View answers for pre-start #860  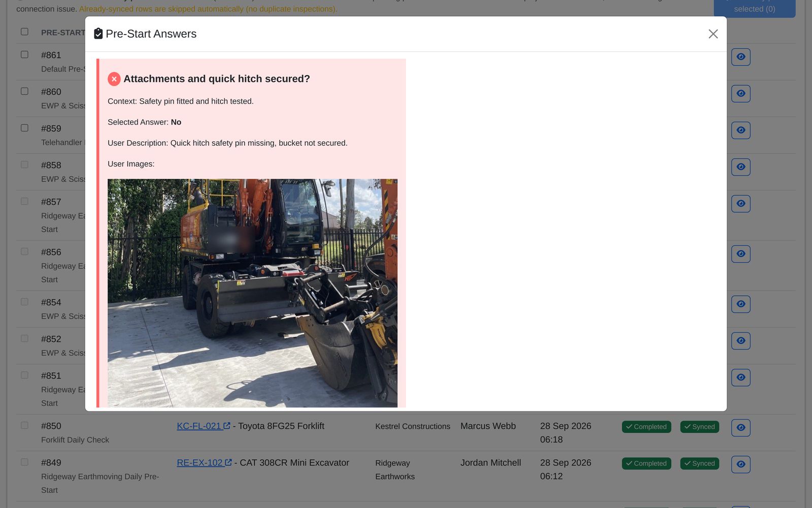[x=740, y=93]
